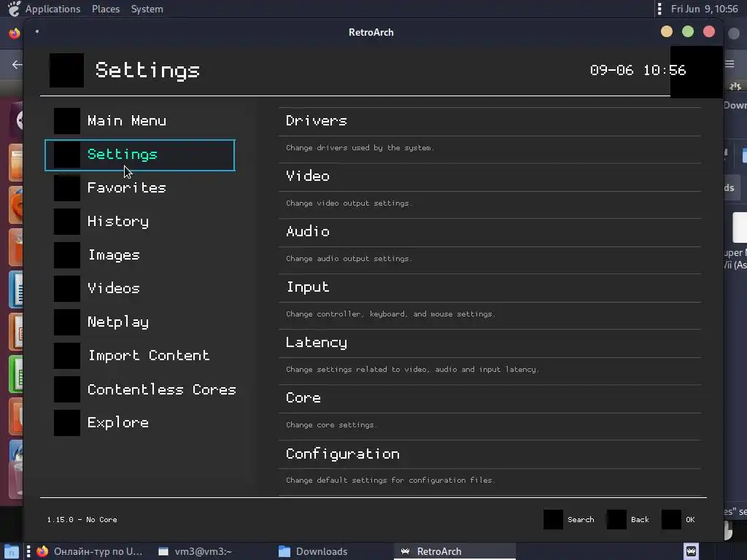
Task: Click the RetroArch taskbar entry
Action: click(x=455, y=551)
